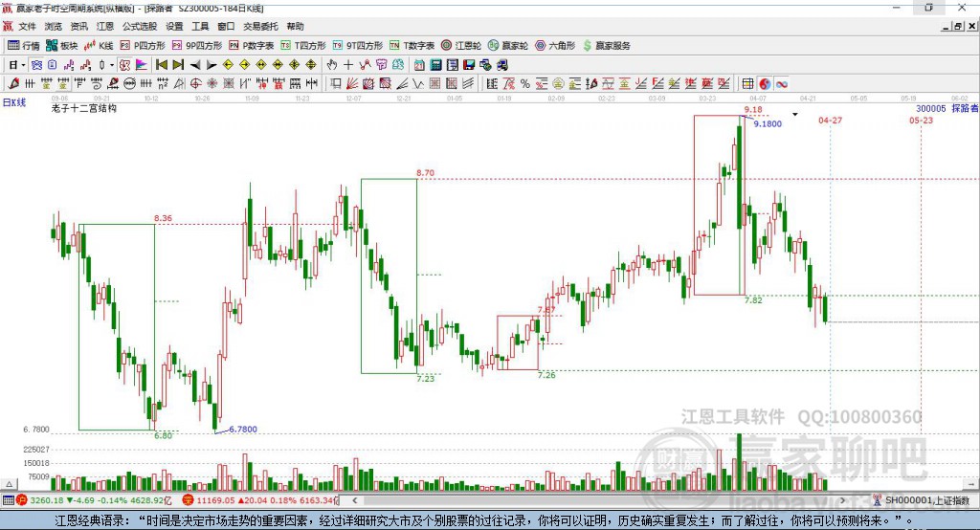Screen dimensions: 980x530
Task: Open the calendar icon in toolbar
Action: (419, 65)
